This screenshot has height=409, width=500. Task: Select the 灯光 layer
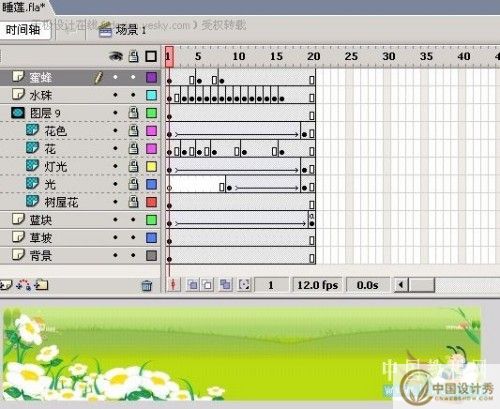pos(80,166)
